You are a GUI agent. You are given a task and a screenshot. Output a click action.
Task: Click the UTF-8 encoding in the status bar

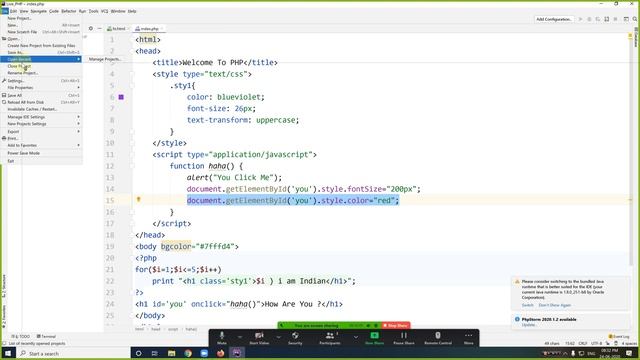point(596,343)
